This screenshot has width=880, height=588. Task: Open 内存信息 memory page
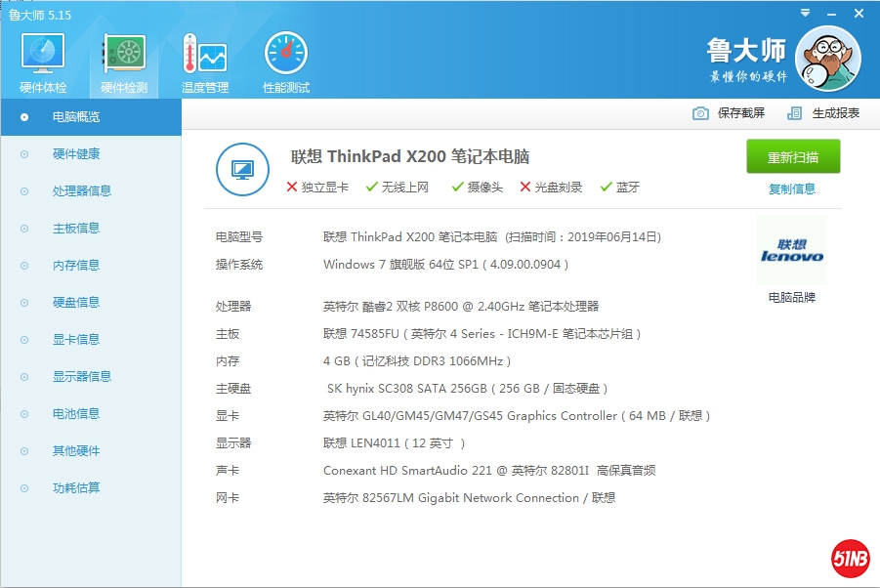coord(75,266)
